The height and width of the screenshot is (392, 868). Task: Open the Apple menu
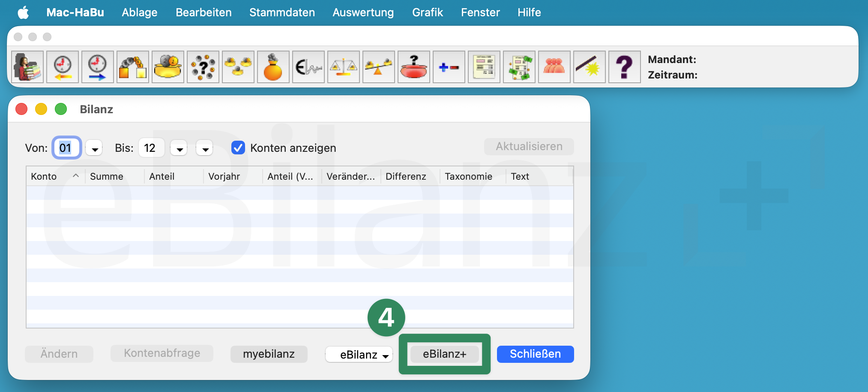tap(24, 12)
